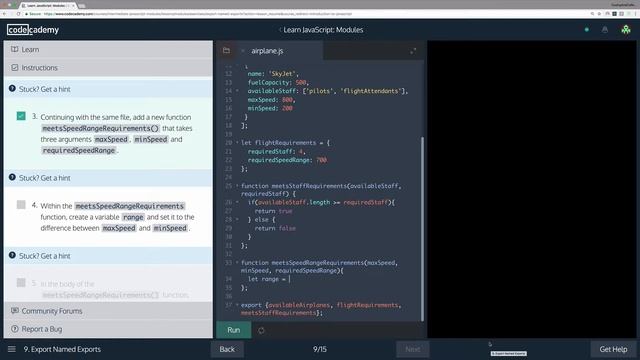This screenshot has height=360, width=640.
Task: Click the green status dot indicator
Action: coord(587,30)
